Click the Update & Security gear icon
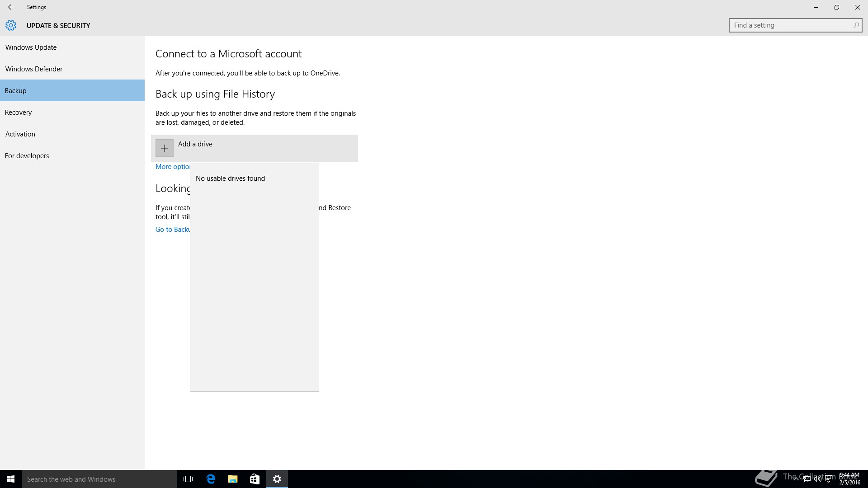Image resolution: width=868 pixels, height=488 pixels. [11, 25]
